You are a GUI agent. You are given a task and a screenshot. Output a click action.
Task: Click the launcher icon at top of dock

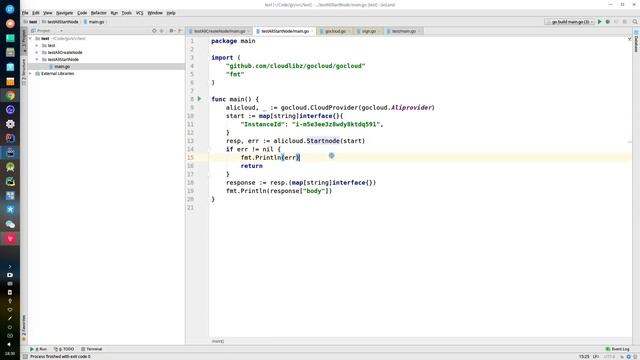coord(10,9)
